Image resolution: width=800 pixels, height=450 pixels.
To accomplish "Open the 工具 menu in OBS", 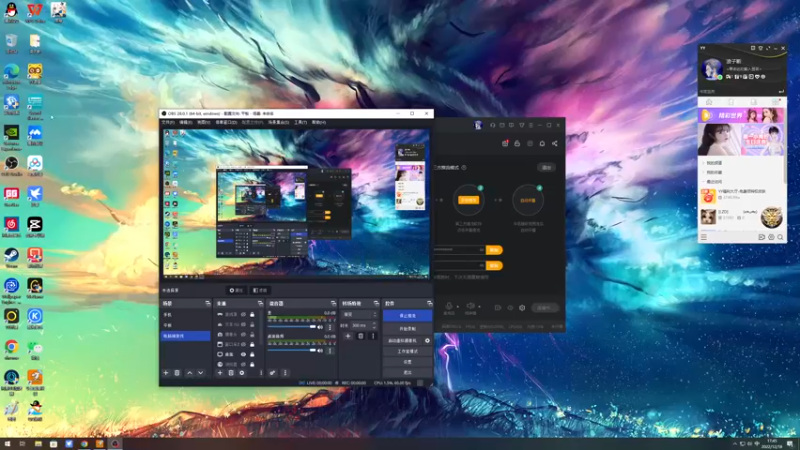I will pos(301,122).
